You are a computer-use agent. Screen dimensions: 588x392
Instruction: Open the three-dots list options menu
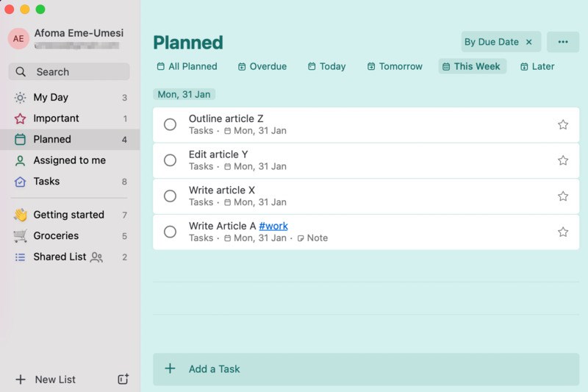point(563,42)
